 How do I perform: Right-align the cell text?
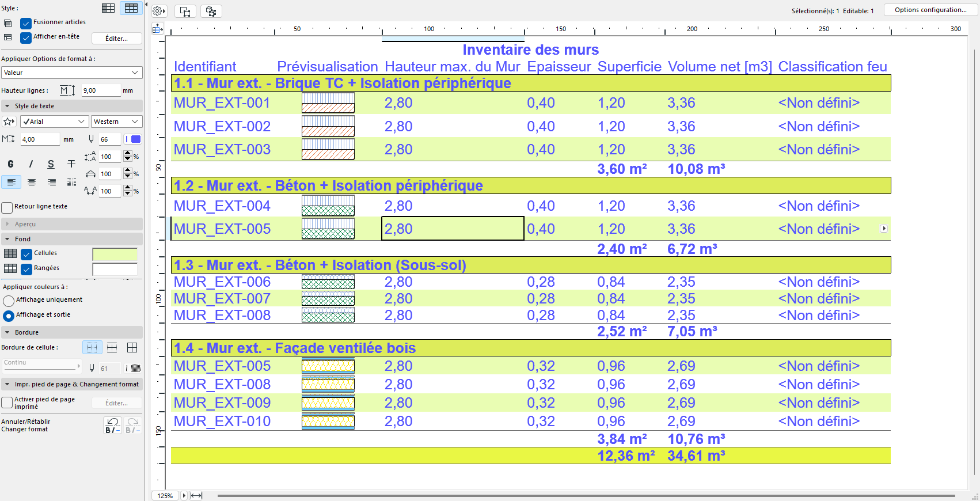click(52, 183)
